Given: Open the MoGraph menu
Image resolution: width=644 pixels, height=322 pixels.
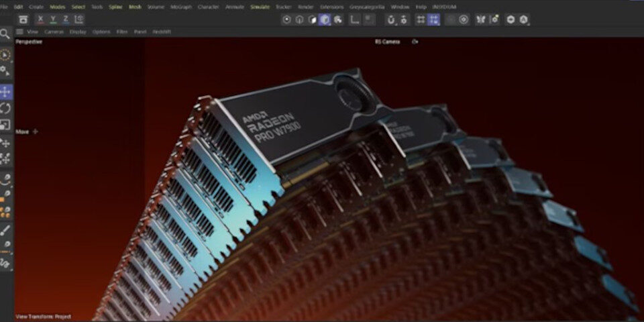Looking at the screenshot, I should pyautogui.click(x=180, y=7).
